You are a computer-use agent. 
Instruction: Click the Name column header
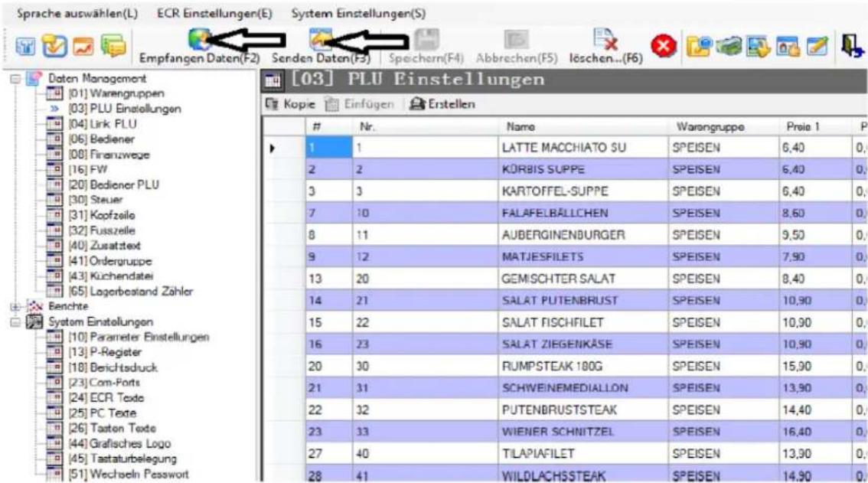tap(583, 127)
